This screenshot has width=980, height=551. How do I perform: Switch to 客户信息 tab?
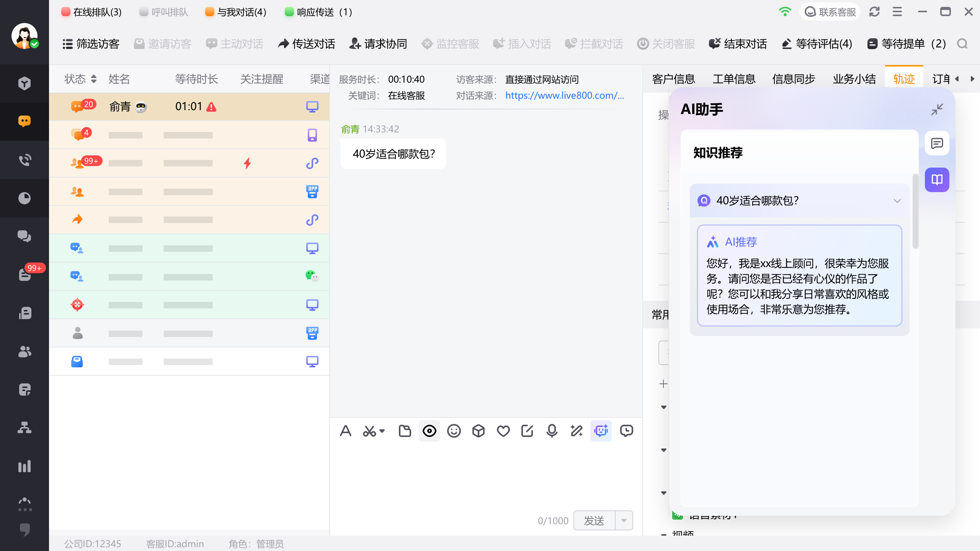[673, 79]
